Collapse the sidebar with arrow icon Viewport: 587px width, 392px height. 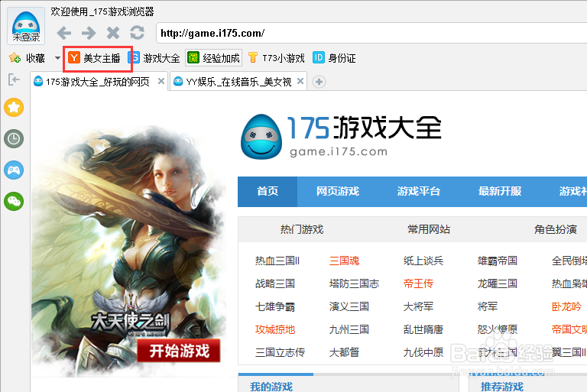click(14, 79)
